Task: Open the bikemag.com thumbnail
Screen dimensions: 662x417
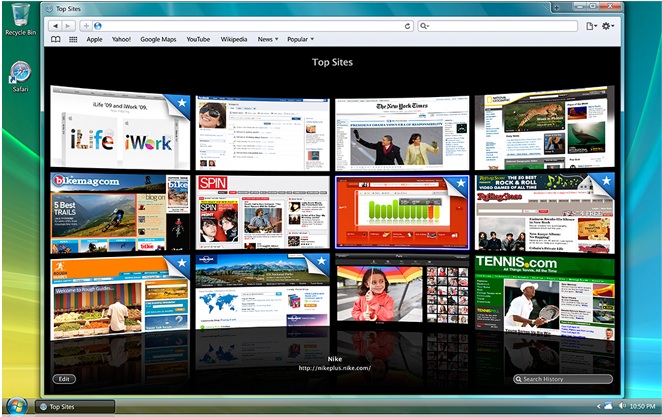Action: click(x=120, y=212)
